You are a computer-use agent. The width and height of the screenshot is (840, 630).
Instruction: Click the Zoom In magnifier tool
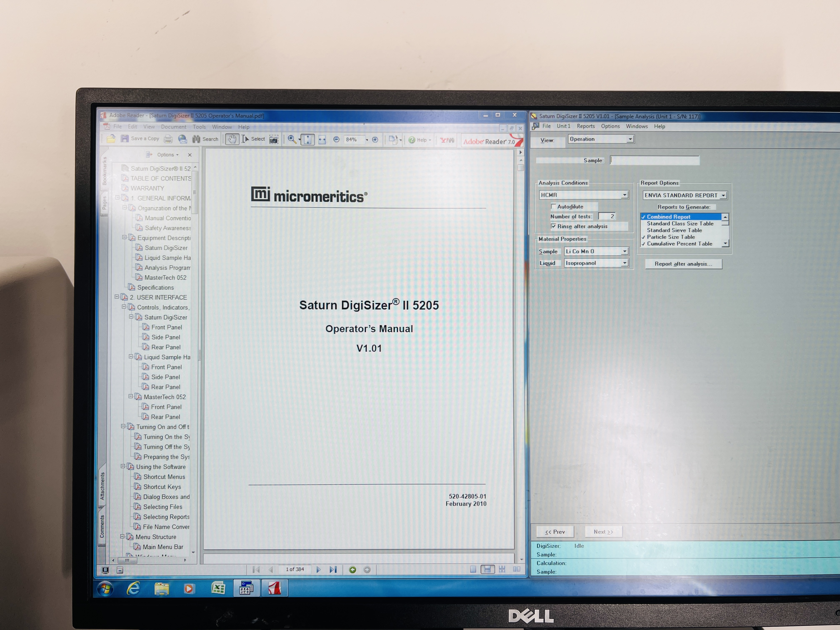(292, 139)
